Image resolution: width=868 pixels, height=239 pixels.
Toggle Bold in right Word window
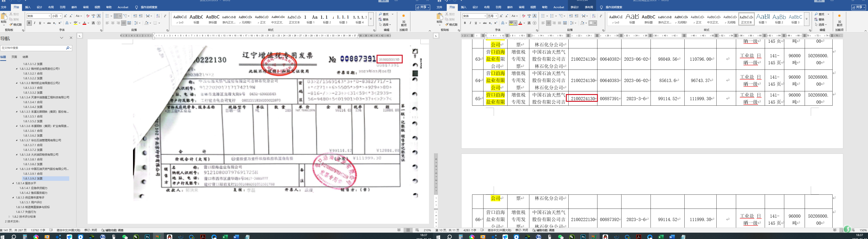pyautogui.click(x=465, y=23)
